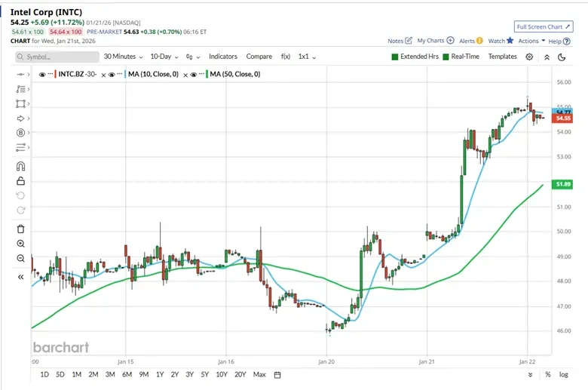Click the blue MA (10) color bar
588x390 pixels.
tap(125, 74)
